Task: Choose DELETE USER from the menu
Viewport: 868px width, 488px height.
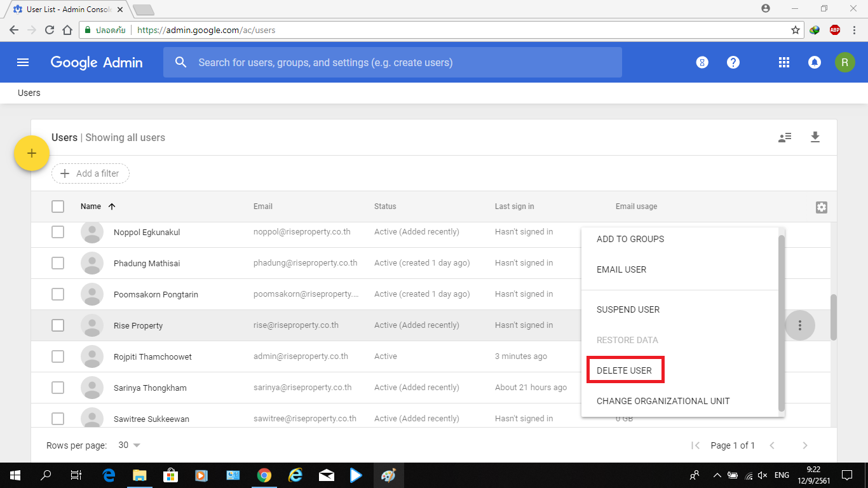Action: 625,370
